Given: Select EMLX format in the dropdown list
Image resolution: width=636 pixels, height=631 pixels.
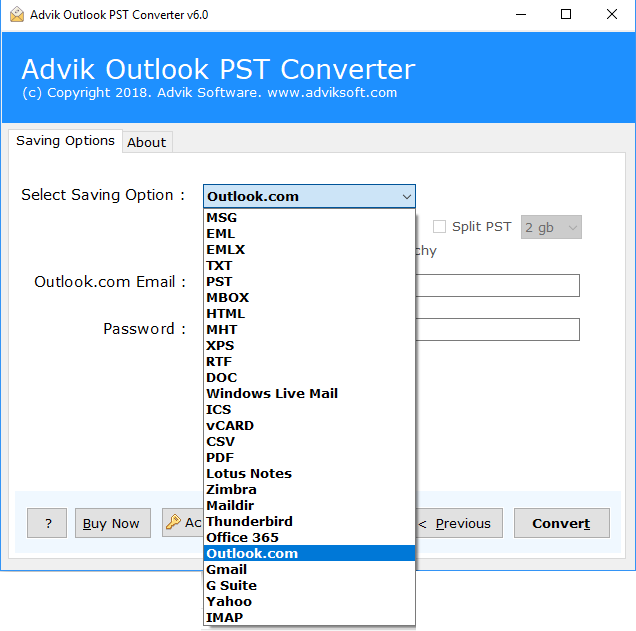Looking at the screenshot, I should point(309,249).
